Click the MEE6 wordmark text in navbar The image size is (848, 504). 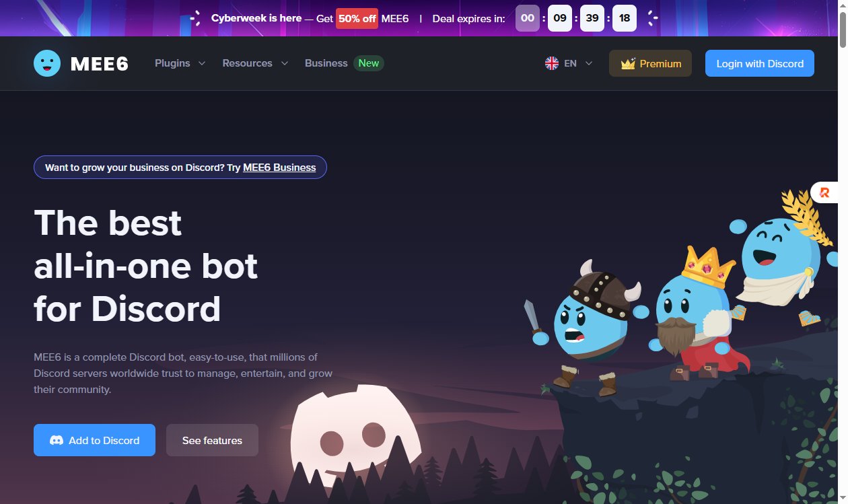(100, 64)
